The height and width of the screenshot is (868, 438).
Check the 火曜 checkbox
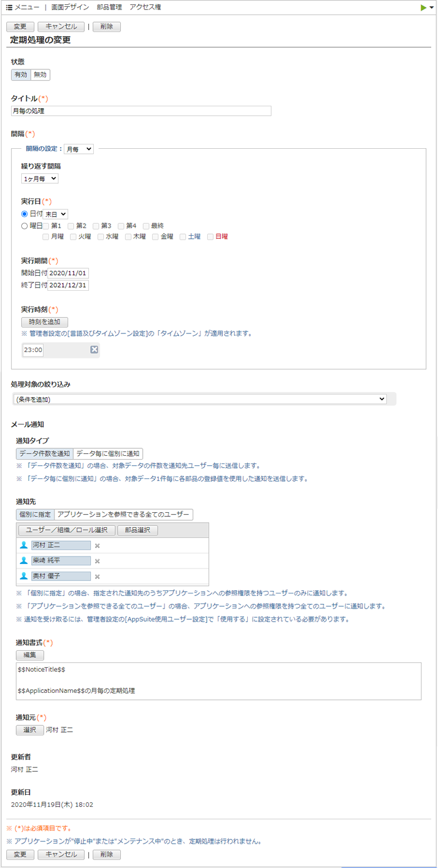pyautogui.click(x=74, y=237)
